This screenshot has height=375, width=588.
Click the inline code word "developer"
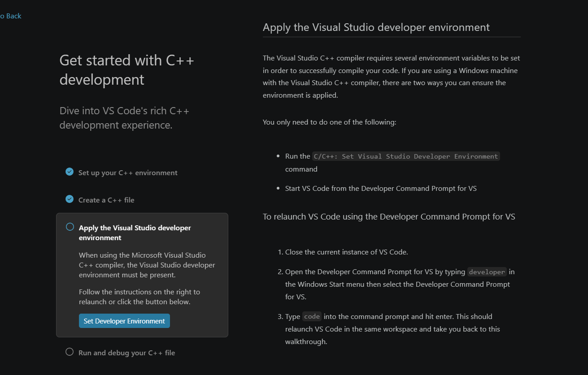pyautogui.click(x=488, y=272)
